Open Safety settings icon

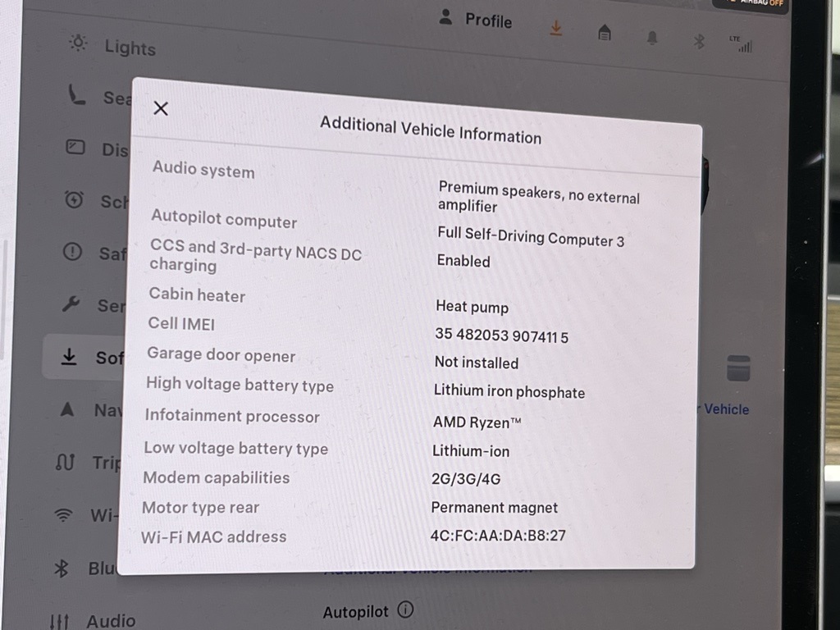73,253
